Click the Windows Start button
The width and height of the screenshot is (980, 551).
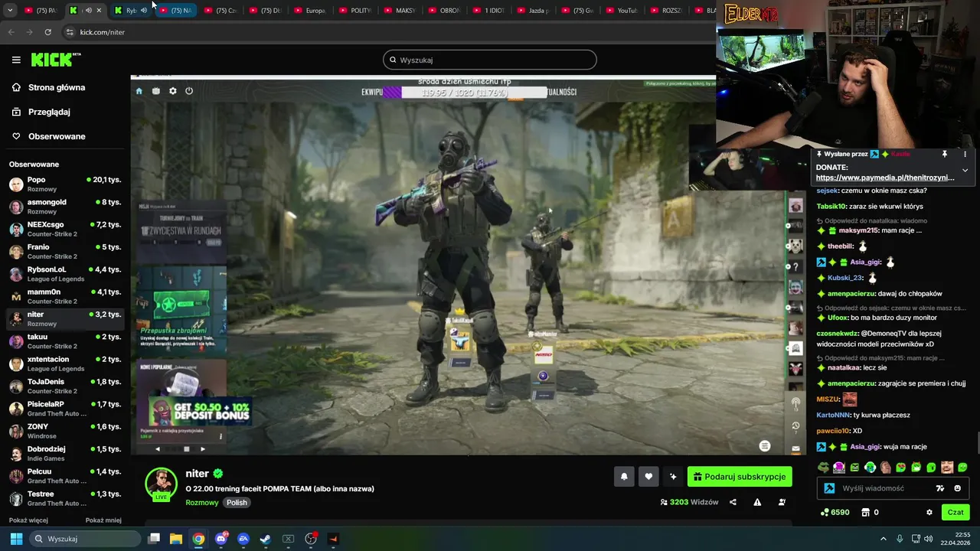tap(16, 539)
